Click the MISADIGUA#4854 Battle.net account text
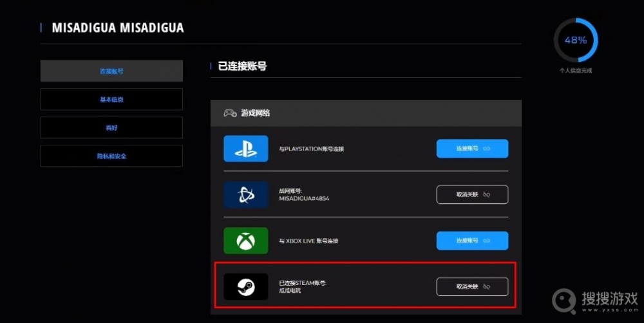644x323 pixels. tap(304, 198)
